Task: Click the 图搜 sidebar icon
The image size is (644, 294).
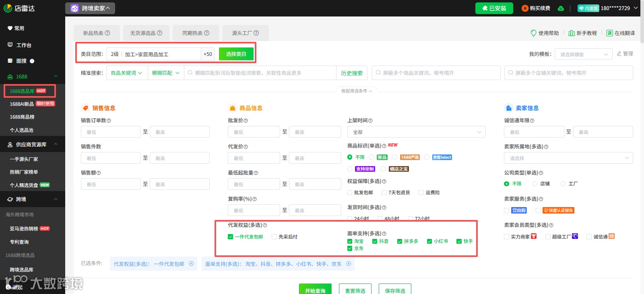Action: [x=10, y=61]
